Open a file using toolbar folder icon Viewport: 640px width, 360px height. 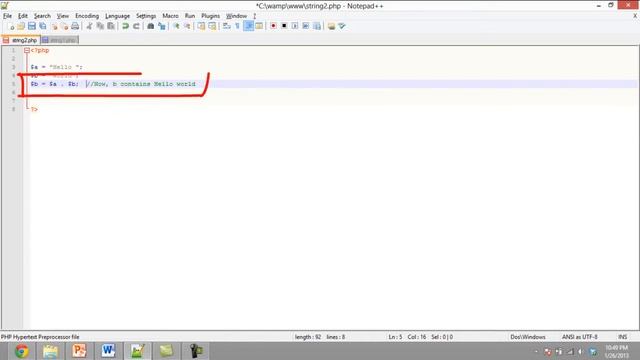coord(21,26)
